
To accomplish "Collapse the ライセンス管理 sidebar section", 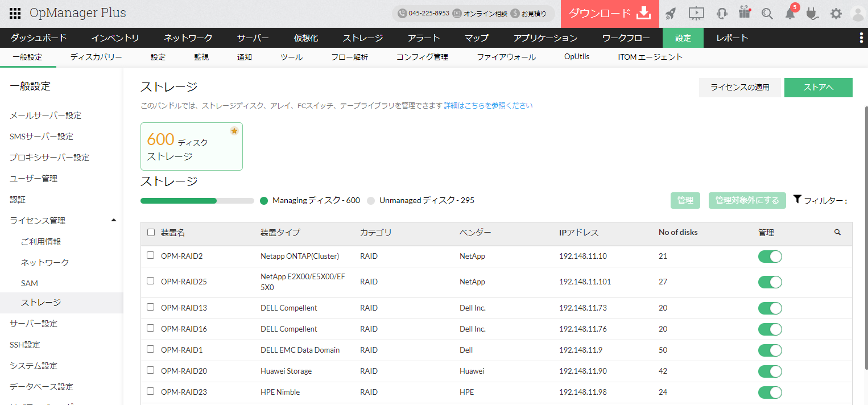I will (114, 220).
